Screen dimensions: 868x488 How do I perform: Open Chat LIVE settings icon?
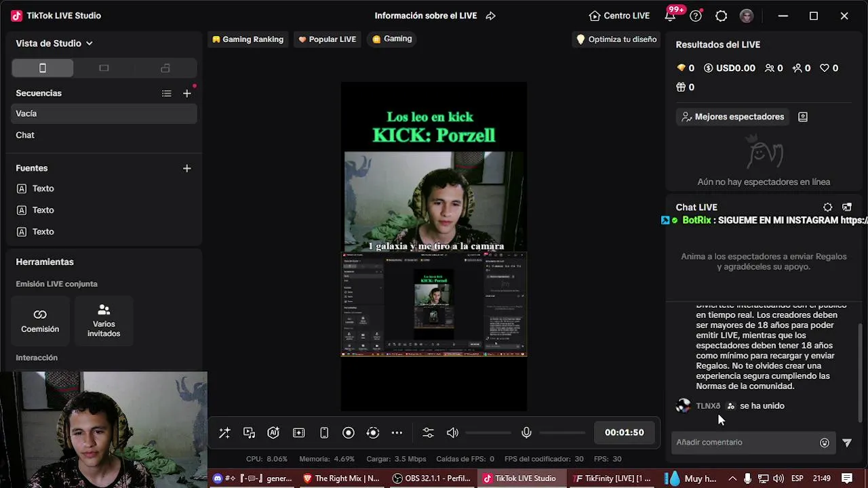pyautogui.click(x=827, y=207)
